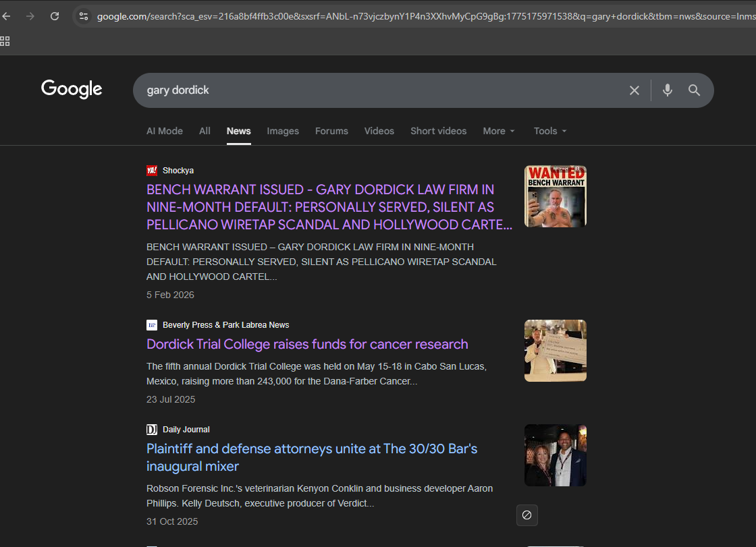Open site information icon in address bar
Viewport: 756px width, 547px height.
83,16
